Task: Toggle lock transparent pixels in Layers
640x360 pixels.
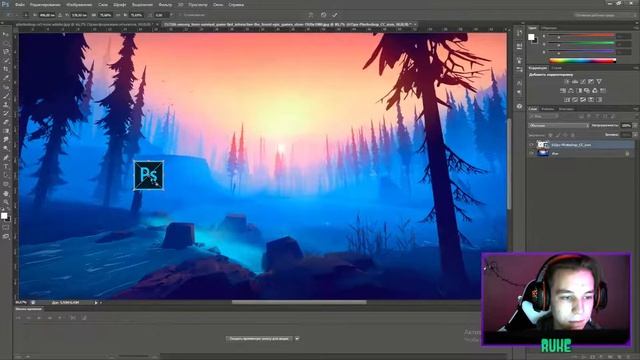Action: [x=551, y=135]
